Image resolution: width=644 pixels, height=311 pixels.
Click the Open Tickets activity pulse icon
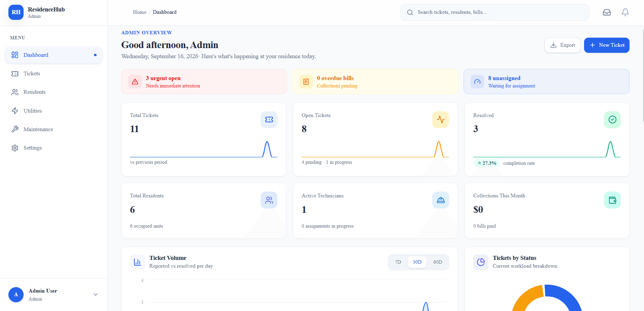coord(441,120)
